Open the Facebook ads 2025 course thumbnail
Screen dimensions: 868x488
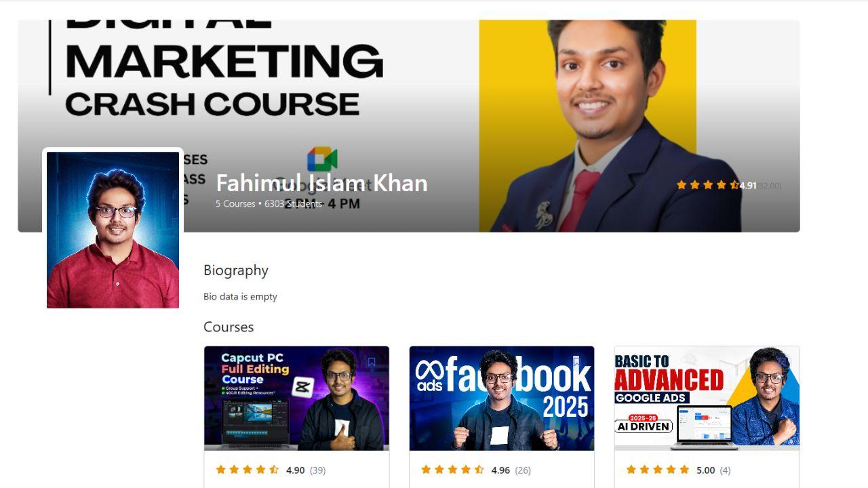[x=502, y=399]
